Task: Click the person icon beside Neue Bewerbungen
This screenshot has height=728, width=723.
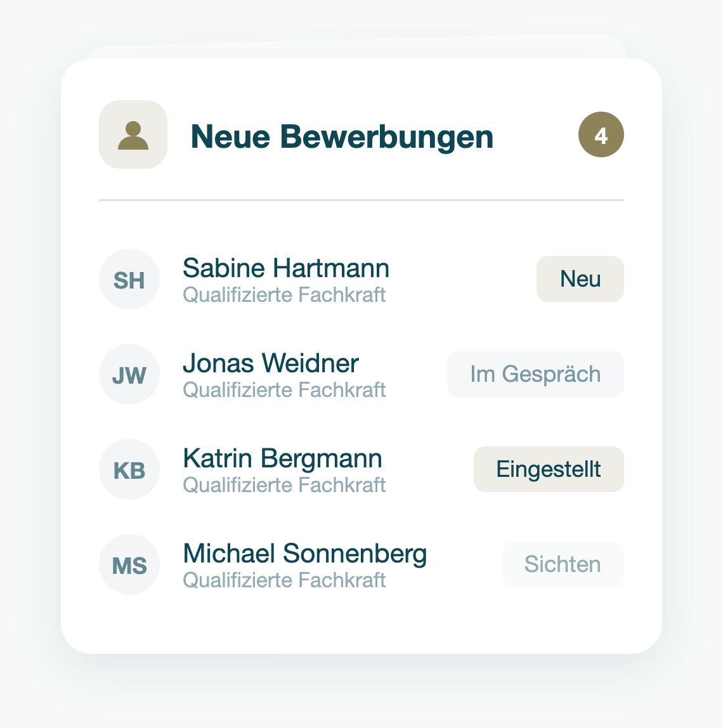Action: [x=133, y=134]
